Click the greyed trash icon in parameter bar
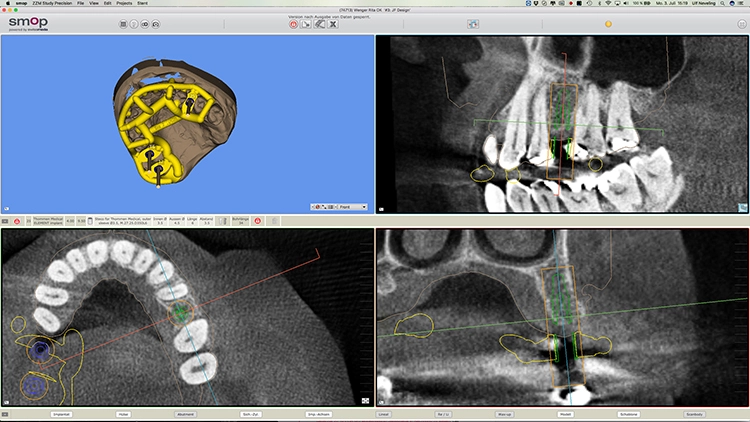The image size is (750, 422). (274, 221)
